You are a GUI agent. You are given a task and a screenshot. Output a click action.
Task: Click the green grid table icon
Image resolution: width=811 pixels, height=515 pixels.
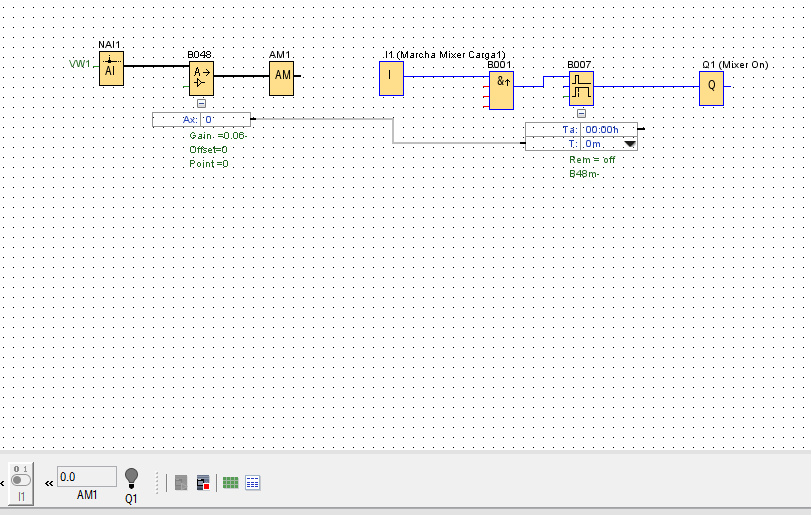click(231, 483)
